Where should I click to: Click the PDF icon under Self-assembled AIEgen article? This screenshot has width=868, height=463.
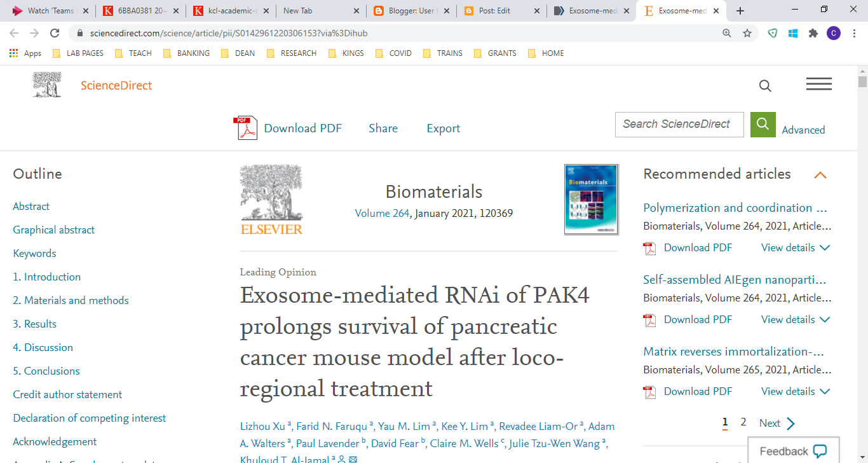point(649,320)
